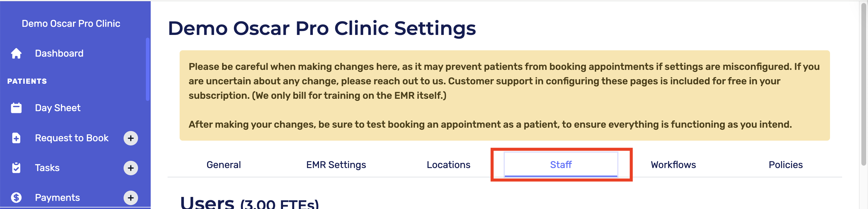Go to the Locations tab
The image size is (868, 209).
pos(448,164)
